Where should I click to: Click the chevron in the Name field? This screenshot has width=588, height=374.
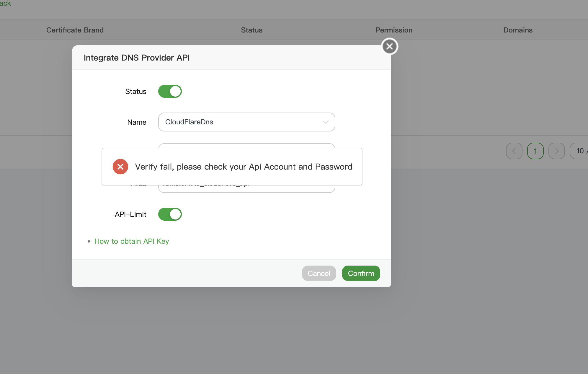coord(326,122)
